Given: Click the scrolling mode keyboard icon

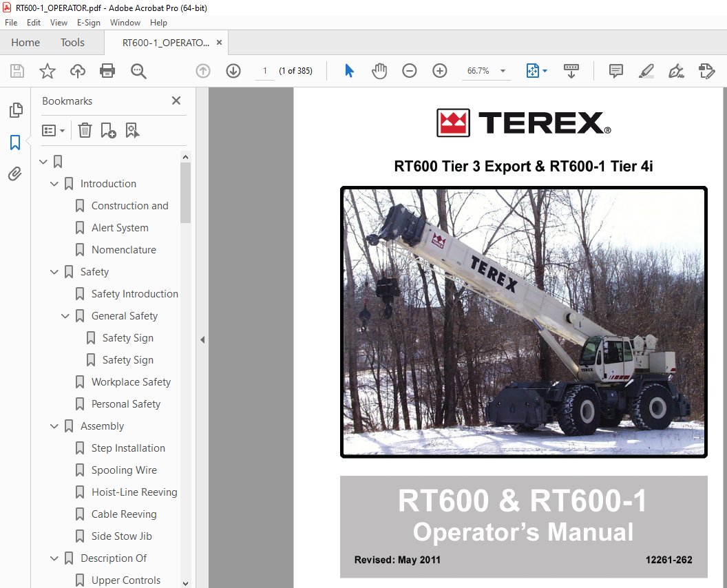Looking at the screenshot, I should pyautogui.click(x=571, y=71).
